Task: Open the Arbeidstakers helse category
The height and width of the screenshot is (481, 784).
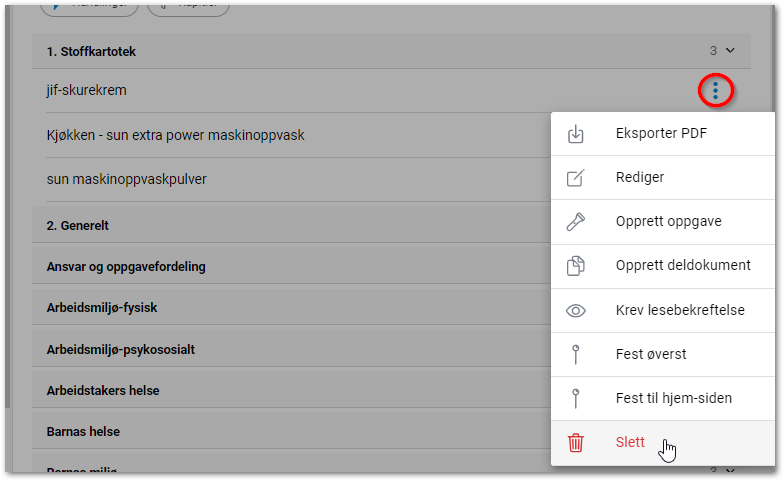Action: (103, 391)
